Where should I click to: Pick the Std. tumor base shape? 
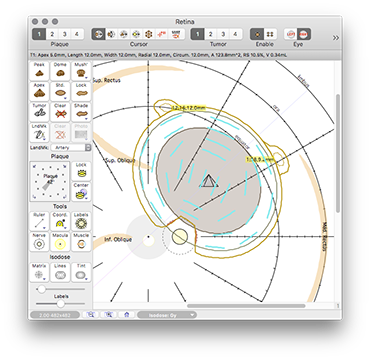tap(60, 91)
